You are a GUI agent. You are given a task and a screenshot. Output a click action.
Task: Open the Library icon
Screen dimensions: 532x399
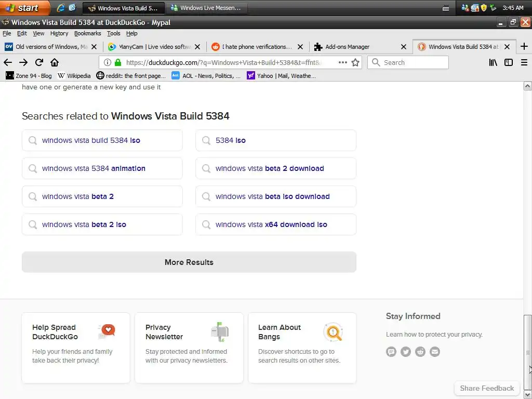tap(493, 62)
